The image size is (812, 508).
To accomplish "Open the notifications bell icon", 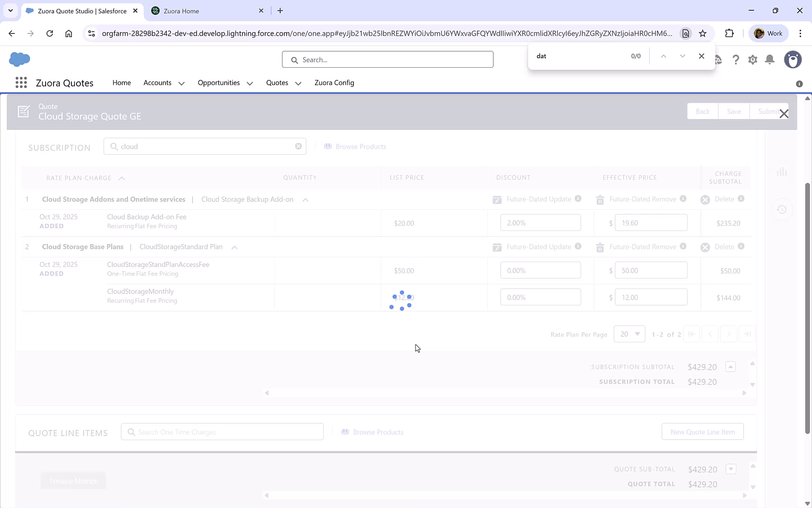I will point(770,60).
